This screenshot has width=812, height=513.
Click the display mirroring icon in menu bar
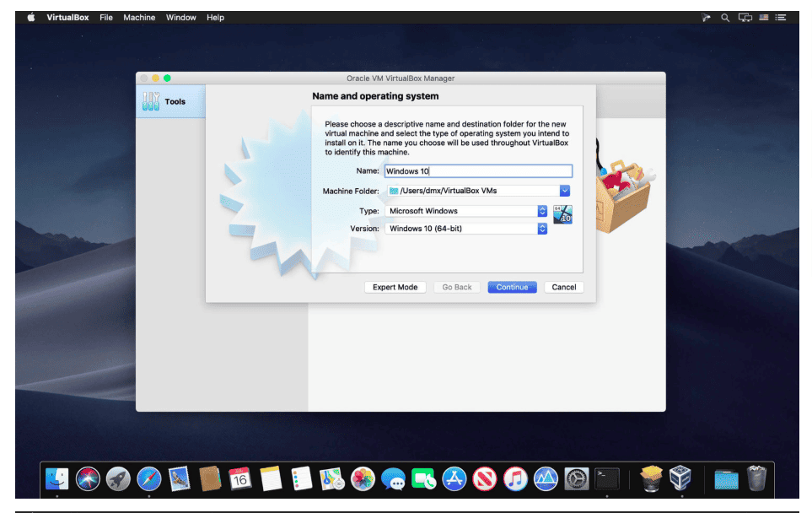(745, 18)
